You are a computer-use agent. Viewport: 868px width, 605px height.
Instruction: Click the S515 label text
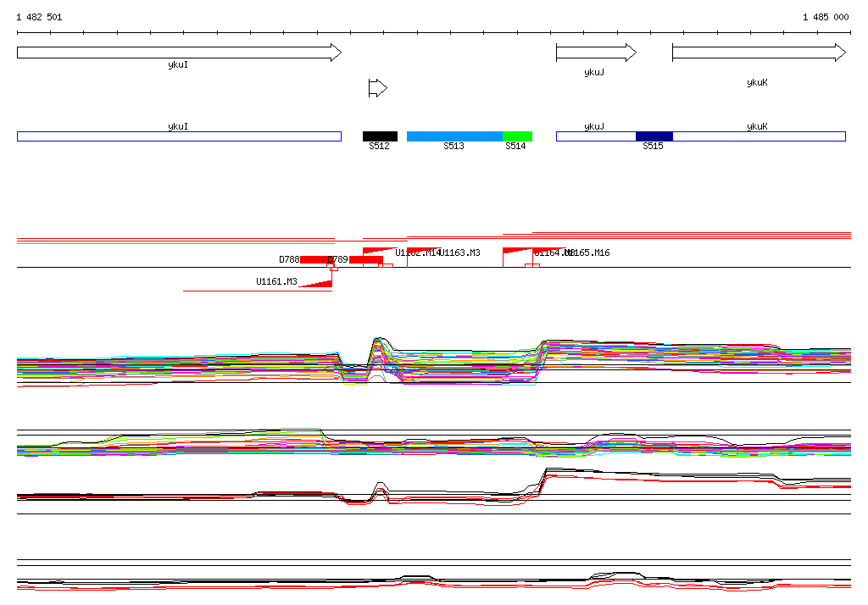click(654, 146)
